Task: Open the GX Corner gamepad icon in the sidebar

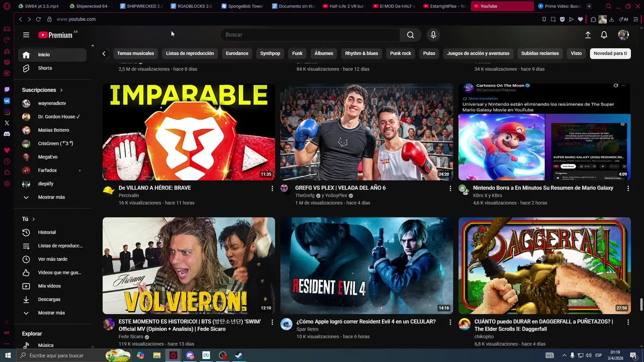Action: (x=7, y=29)
